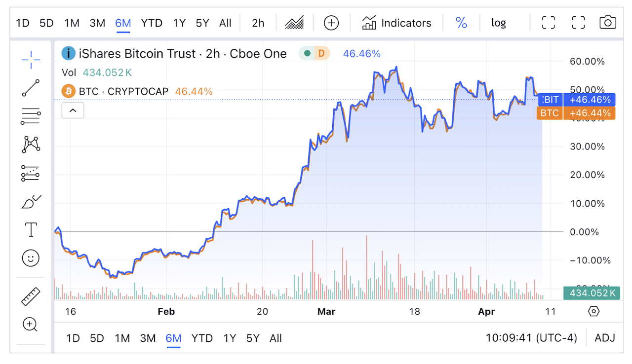Viewport: 632px width, 364px height.
Task: Toggle log scale mode
Action: [499, 23]
